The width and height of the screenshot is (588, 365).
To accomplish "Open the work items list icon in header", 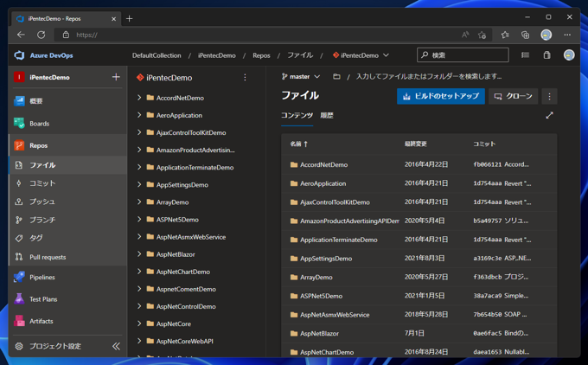I will tap(525, 55).
